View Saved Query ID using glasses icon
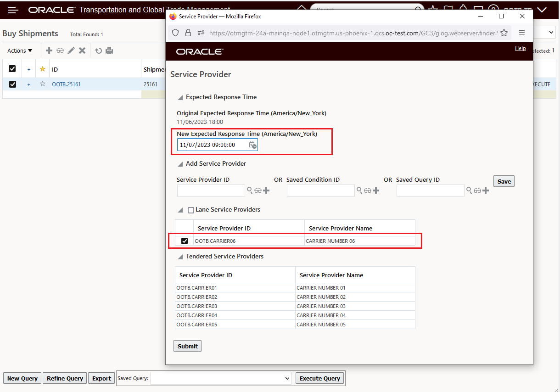This screenshot has width=560, height=392. click(477, 190)
